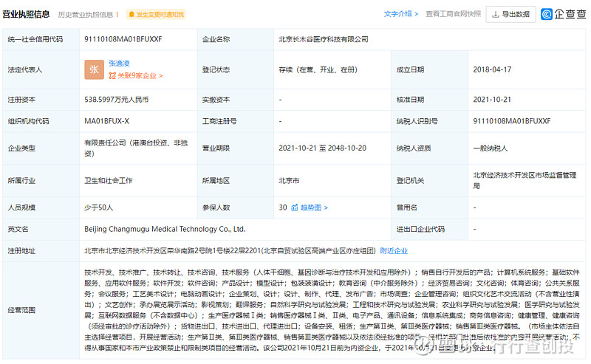Select industry value 卫生和社会工作
Image resolution: width=591 pixels, height=364 pixels.
(109, 181)
